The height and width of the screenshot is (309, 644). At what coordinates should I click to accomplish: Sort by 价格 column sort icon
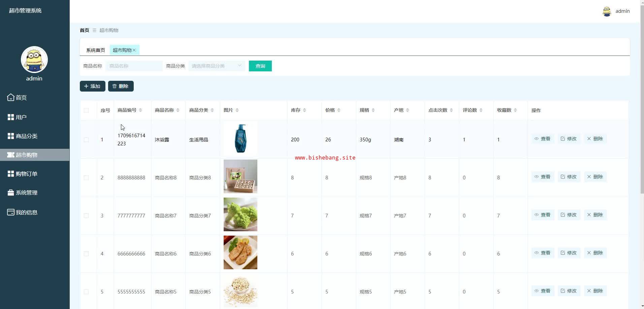[339, 110]
